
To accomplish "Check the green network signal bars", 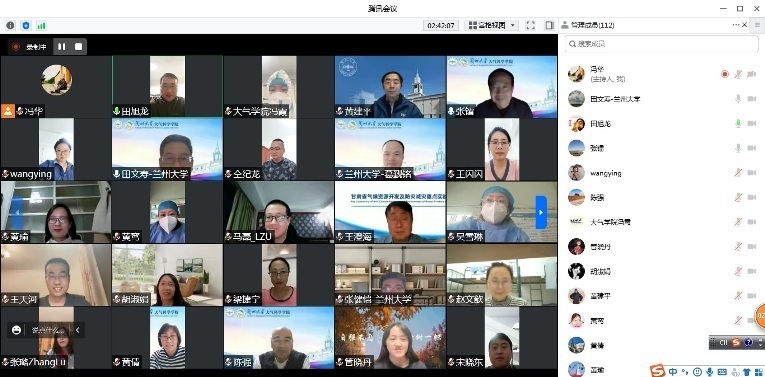I will click(x=41, y=25).
